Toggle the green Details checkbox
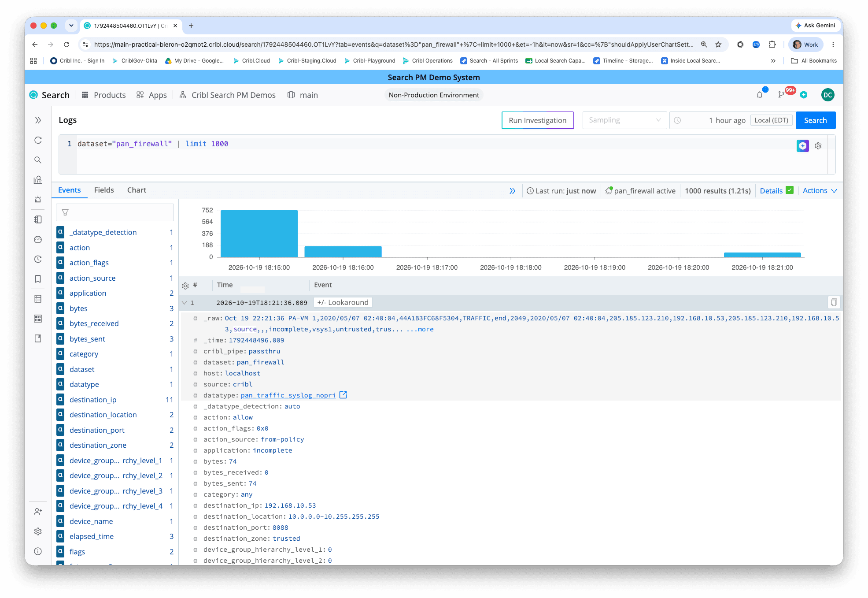This screenshot has height=598, width=868. tap(790, 190)
